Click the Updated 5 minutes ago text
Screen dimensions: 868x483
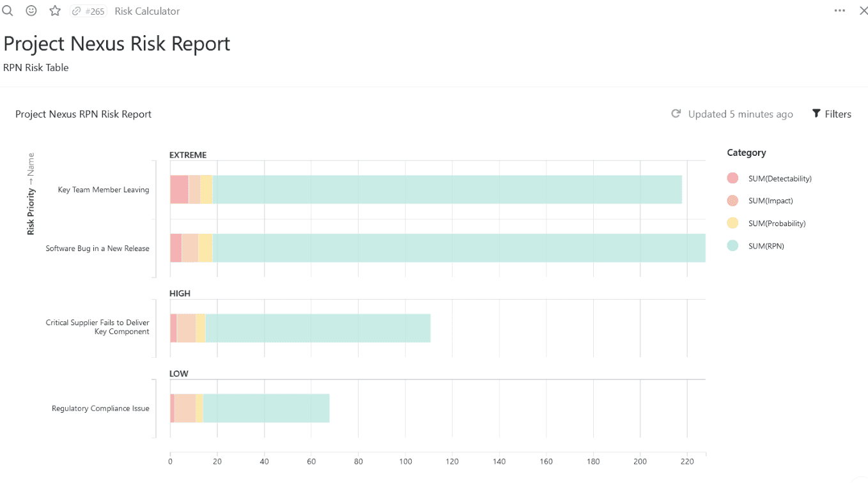click(740, 114)
